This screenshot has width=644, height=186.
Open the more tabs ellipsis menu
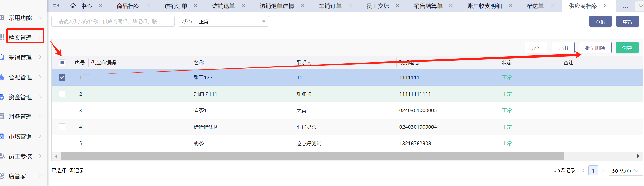point(626,6)
